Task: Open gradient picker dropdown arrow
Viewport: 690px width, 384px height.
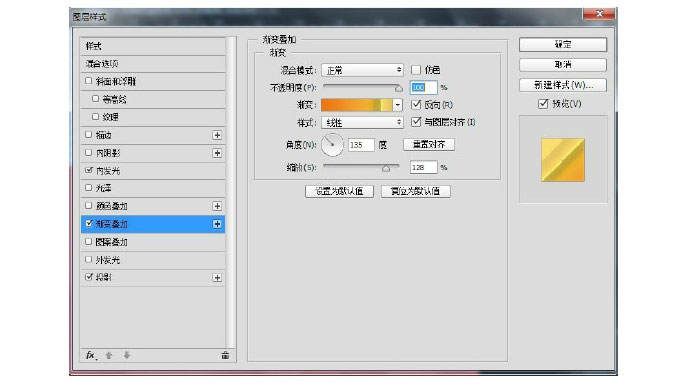Action: click(x=398, y=105)
